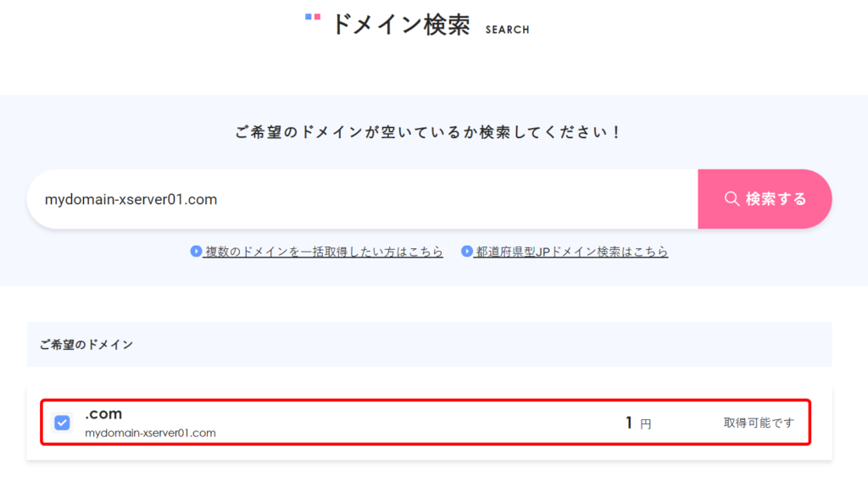
Task: Click the '取得可能です' availability status
Action: pos(759,423)
